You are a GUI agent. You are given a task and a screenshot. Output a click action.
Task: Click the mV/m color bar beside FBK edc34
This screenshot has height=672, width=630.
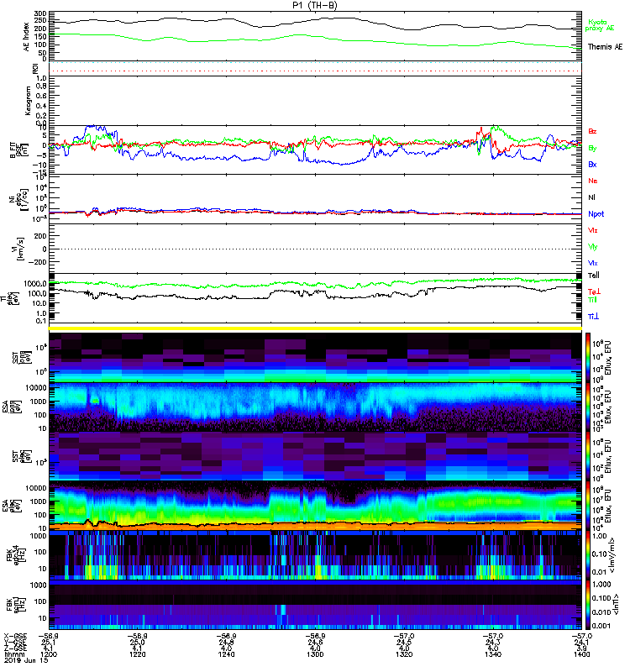[587, 555]
